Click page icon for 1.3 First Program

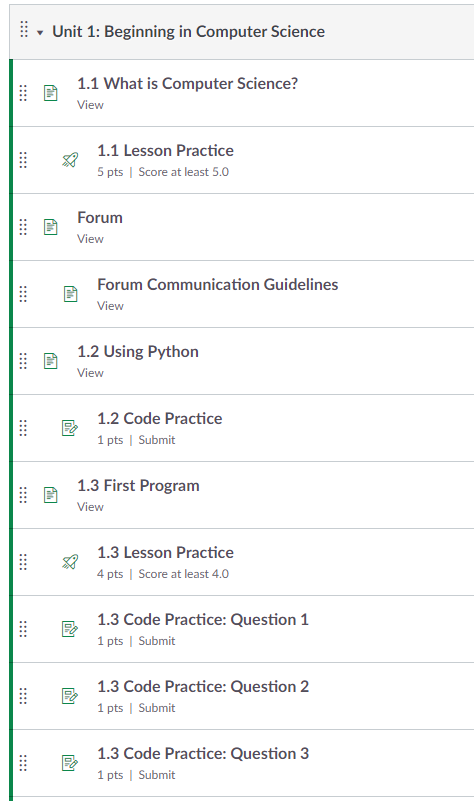click(x=51, y=495)
